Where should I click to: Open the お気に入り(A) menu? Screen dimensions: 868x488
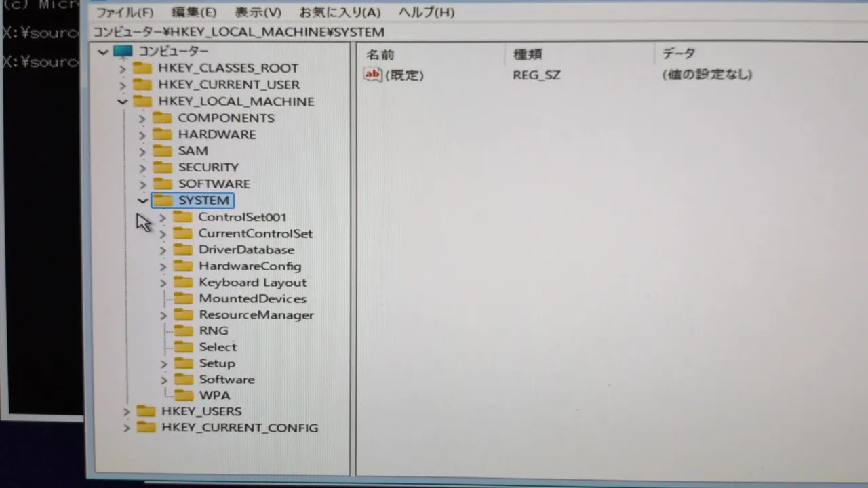point(340,12)
